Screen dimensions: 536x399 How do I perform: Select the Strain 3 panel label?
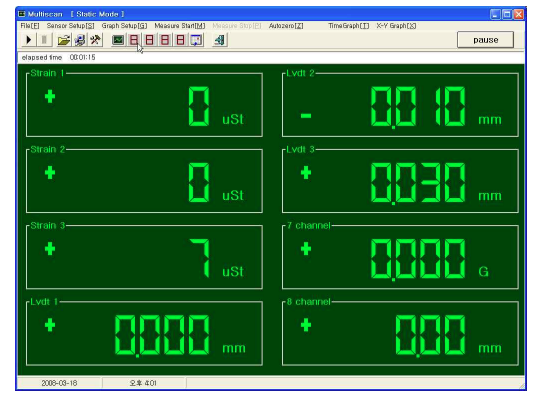pyautogui.click(x=48, y=226)
